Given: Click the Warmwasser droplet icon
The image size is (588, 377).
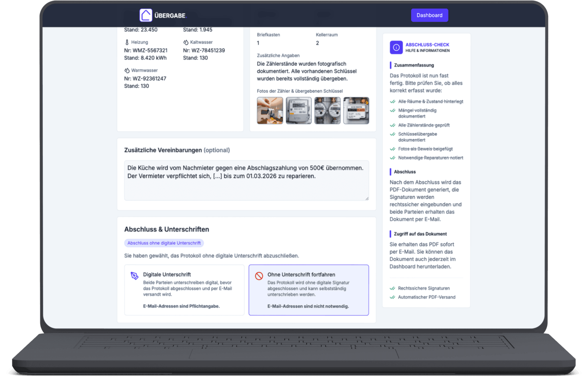Looking at the screenshot, I should click(x=127, y=70).
